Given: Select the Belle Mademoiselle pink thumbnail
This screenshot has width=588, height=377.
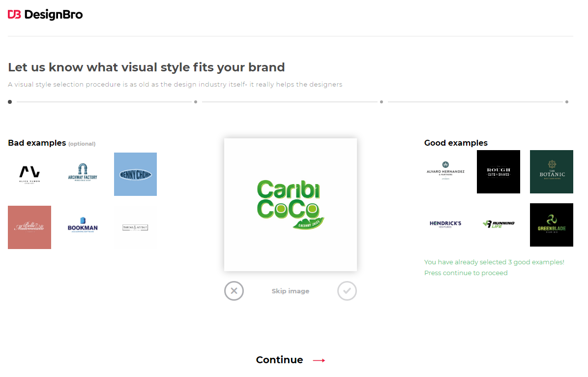Looking at the screenshot, I should [29, 227].
